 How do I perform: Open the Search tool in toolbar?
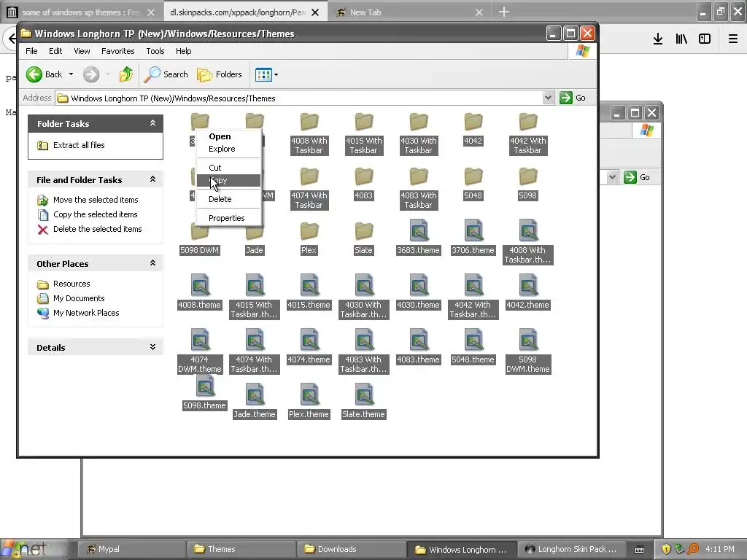[166, 74]
